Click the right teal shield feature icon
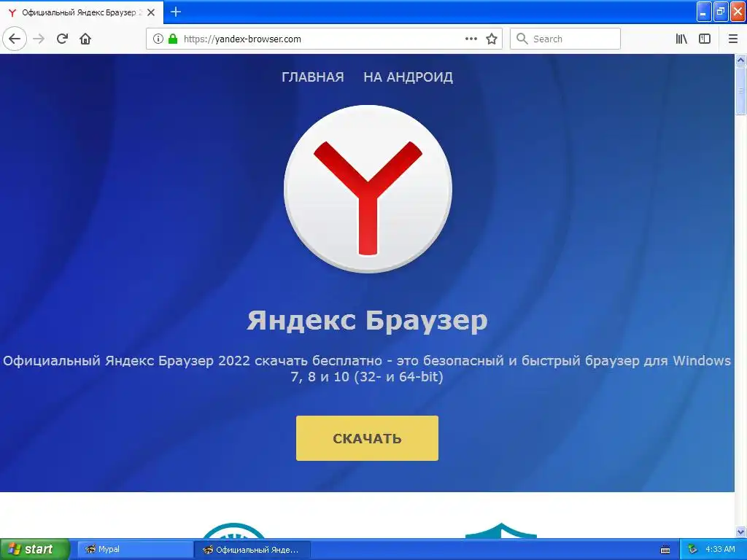 tap(500, 531)
